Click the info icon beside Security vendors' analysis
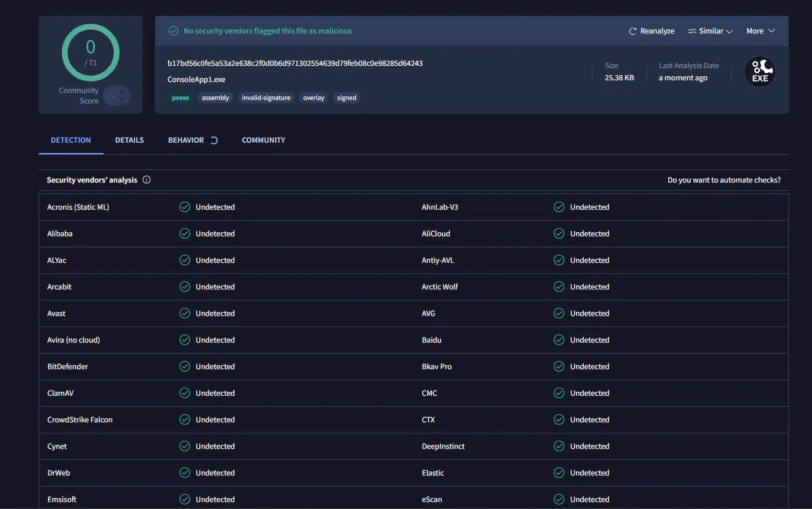 [x=147, y=180]
